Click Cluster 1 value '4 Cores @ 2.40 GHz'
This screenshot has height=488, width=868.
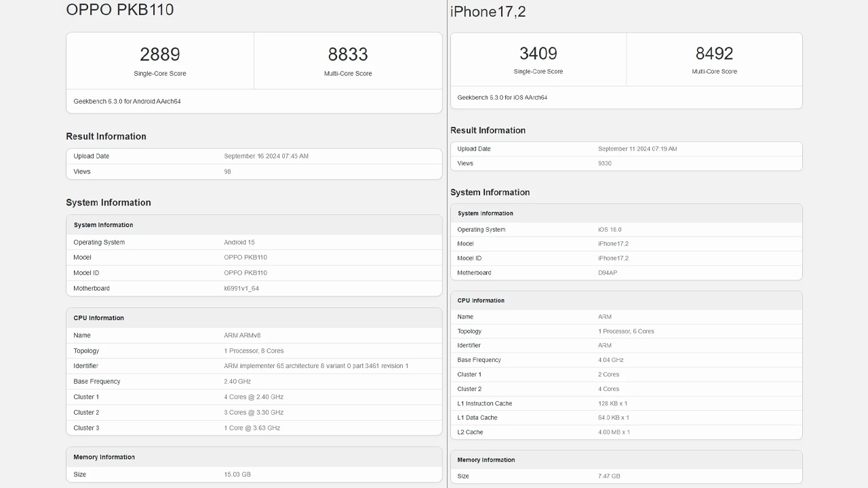[x=254, y=397]
